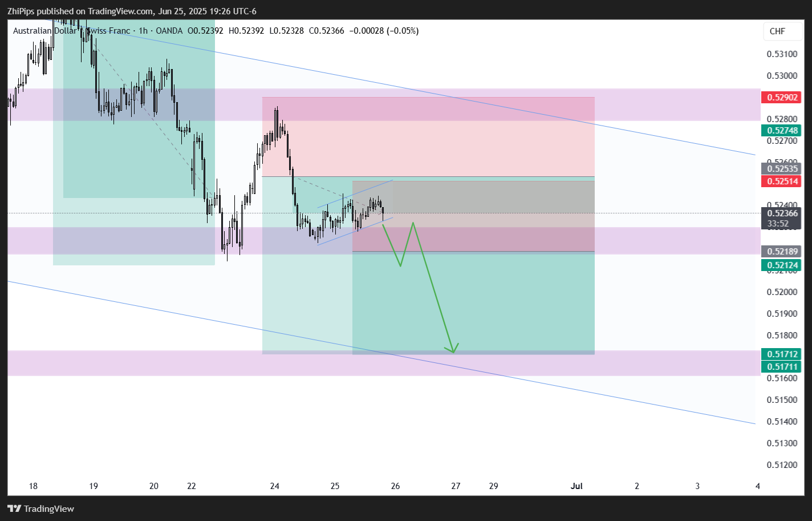The height and width of the screenshot is (521, 812).
Task: Click the 0.53000 price axis tick
Action: pos(782,76)
